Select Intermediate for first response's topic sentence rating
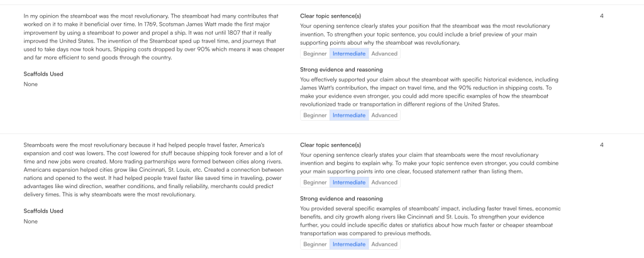Viewport: 644px width, 258px height. [348, 53]
